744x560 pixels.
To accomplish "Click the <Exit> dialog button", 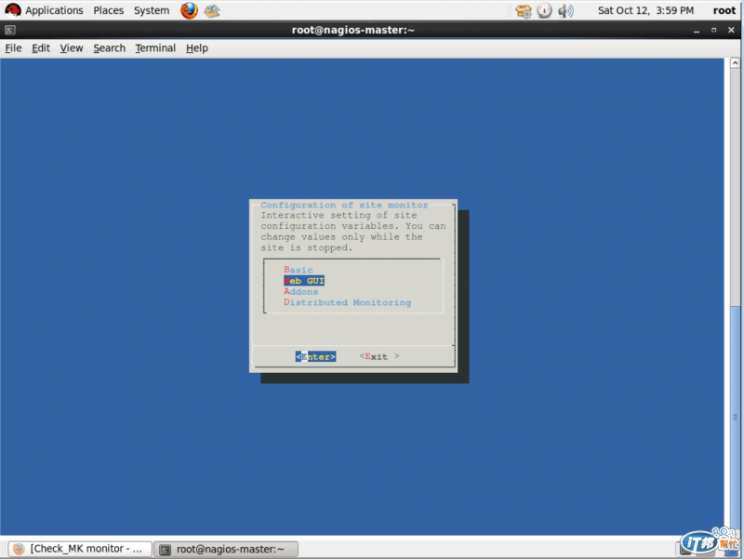I will tap(379, 356).
